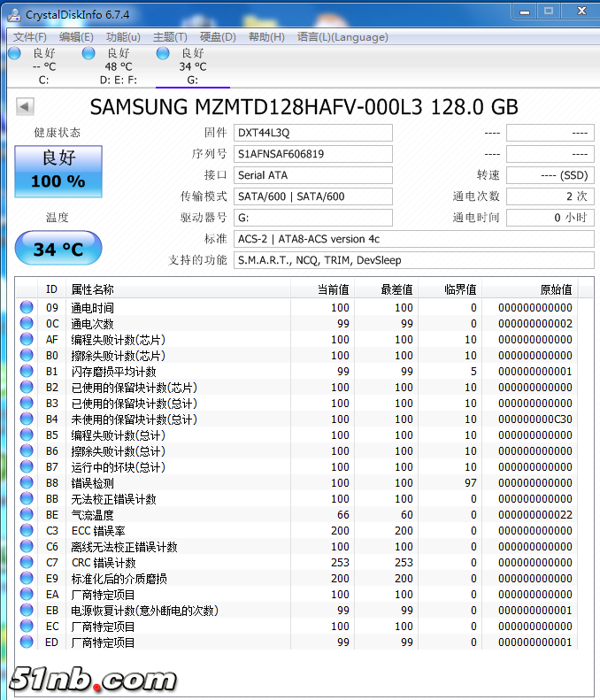Click the status orb for attribute BE
Image resolution: width=600 pixels, height=700 pixels.
coord(27,515)
